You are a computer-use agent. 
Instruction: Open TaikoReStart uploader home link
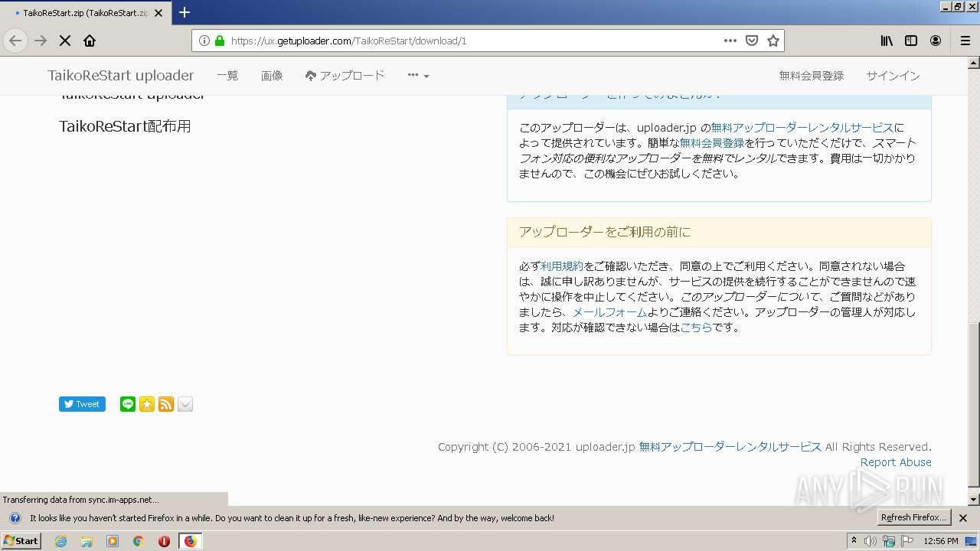coord(121,76)
